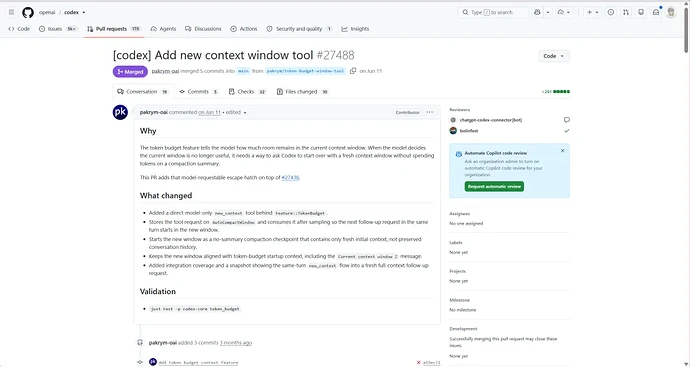The image size is (690, 367).
Task: Open the Agents tab
Action: pos(163,29)
